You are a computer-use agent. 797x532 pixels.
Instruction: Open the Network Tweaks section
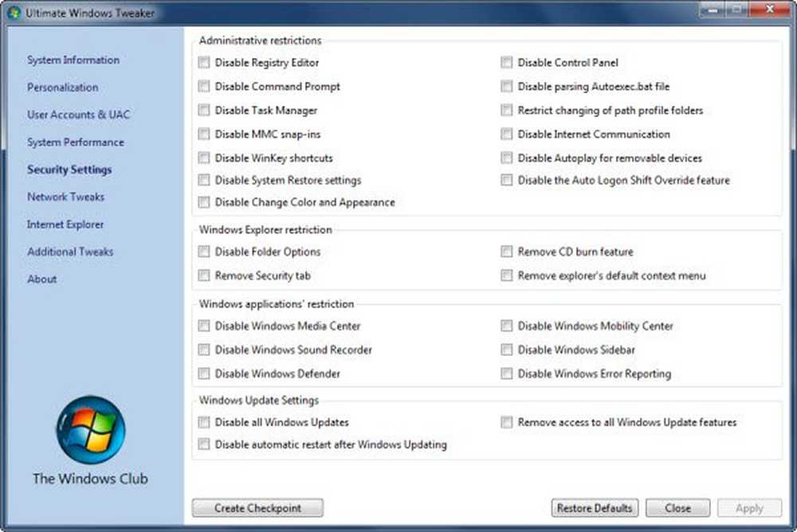65,198
